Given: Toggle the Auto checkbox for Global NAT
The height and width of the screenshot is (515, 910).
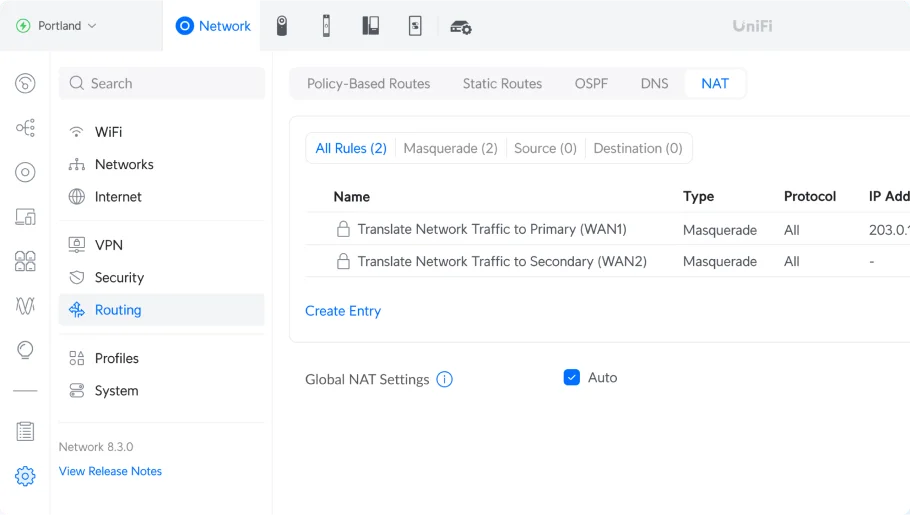Looking at the screenshot, I should 572,377.
